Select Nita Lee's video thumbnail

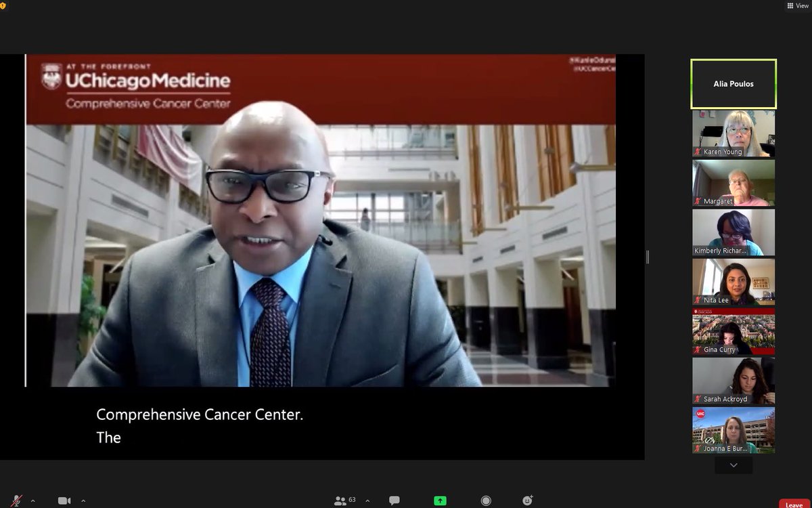tap(734, 282)
